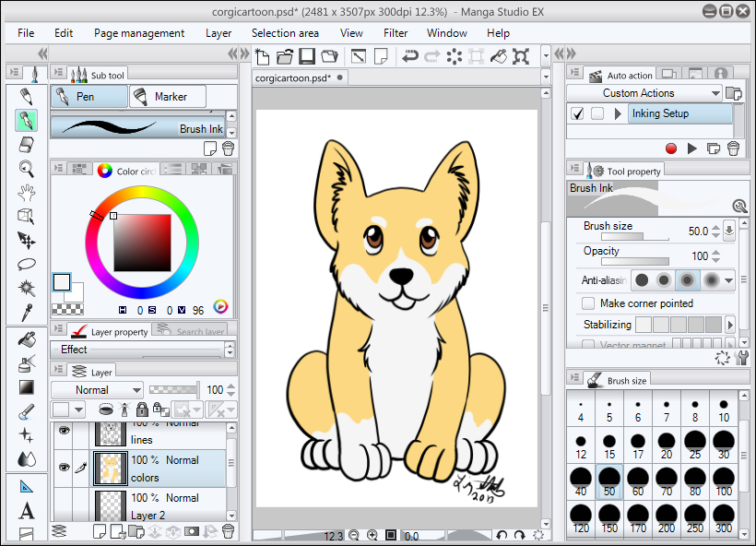This screenshot has height=546, width=756.
Task: Select the Pen tool in the left toolbar
Action: (x=26, y=120)
